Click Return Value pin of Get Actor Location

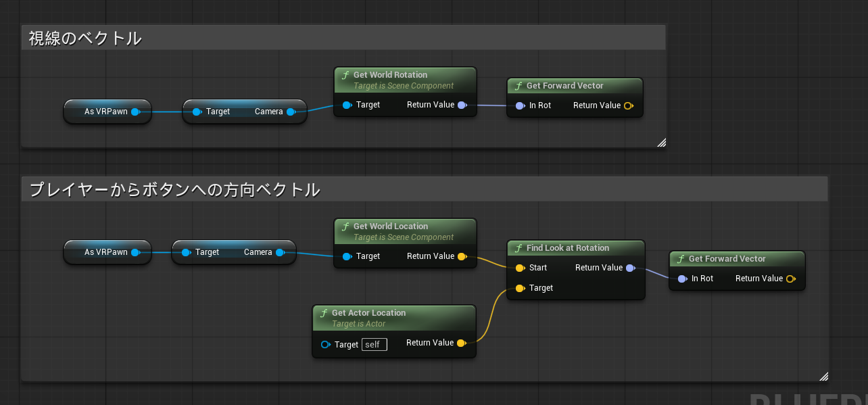(461, 343)
